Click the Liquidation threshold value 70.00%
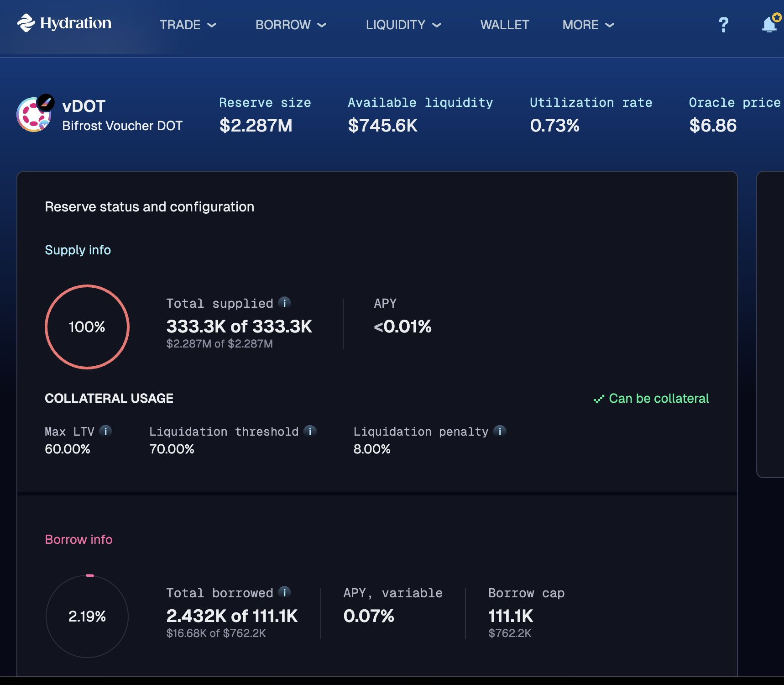The height and width of the screenshot is (685, 784). click(172, 449)
